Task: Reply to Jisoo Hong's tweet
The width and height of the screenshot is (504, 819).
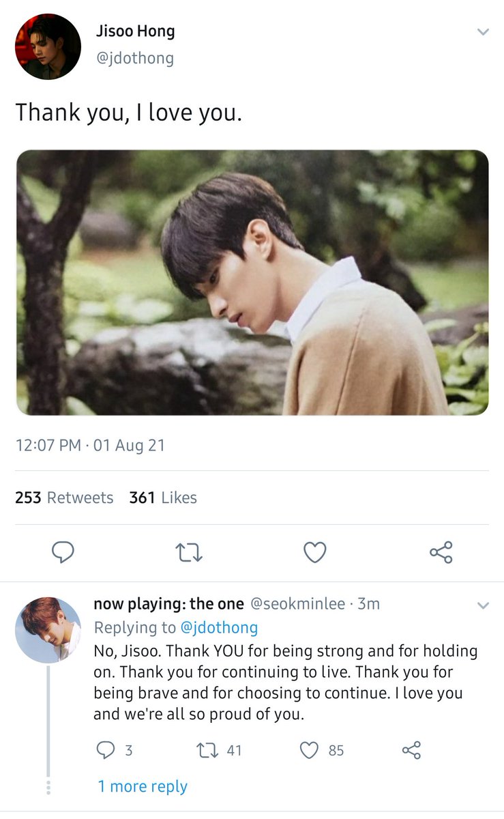Action: coord(63,552)
